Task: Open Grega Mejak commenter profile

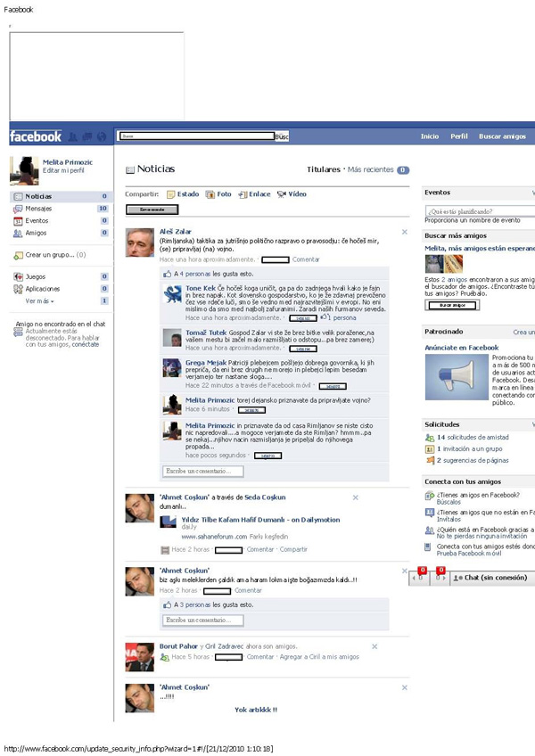Action: pos(206,363)
